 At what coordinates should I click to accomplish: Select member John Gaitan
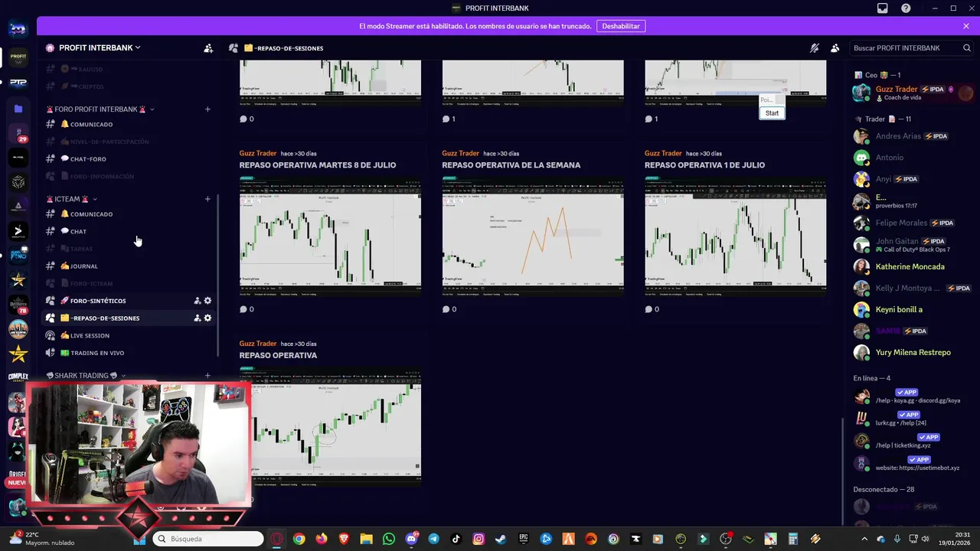point(911,245)
